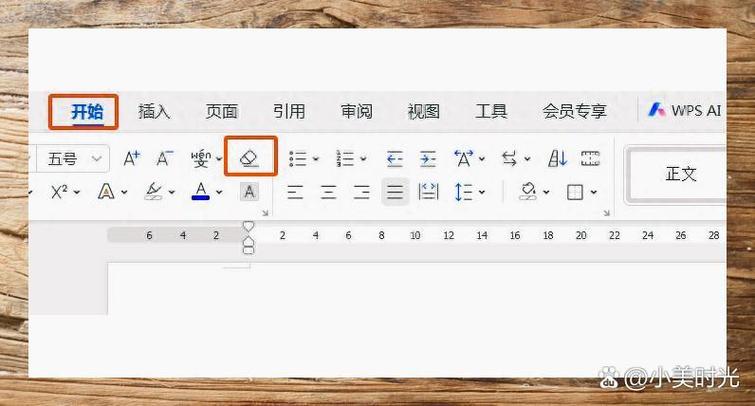Expand the bullet list options arrow
The height and width of the screenshot is (406, 755).
click(x=316, y=160)
